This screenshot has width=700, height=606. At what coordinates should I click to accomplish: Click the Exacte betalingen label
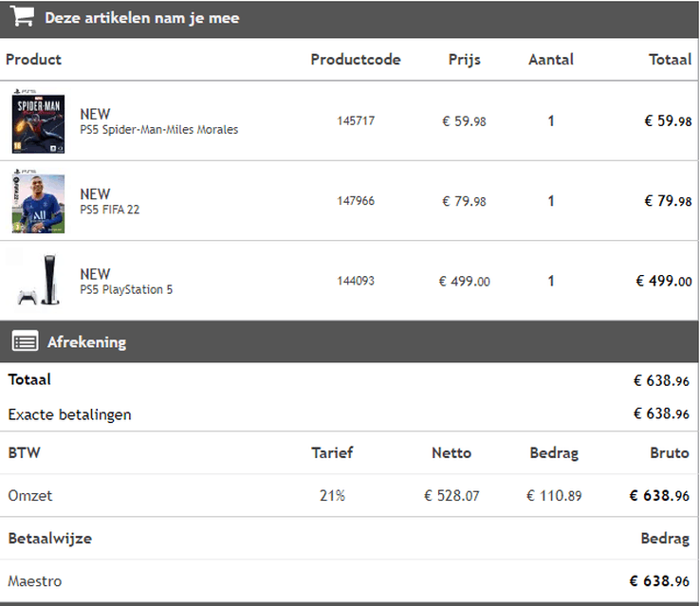coord(69,414)
